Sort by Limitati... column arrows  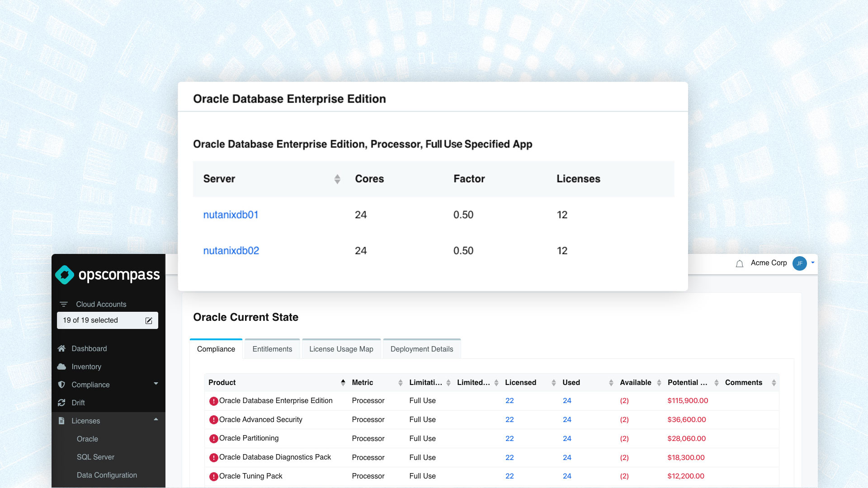tap(448, 383)
